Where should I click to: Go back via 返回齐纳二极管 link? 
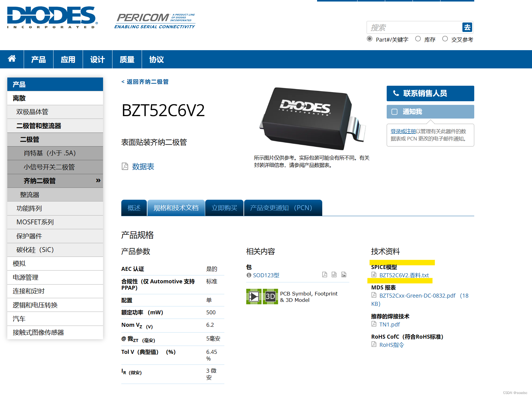click(x=145, y=82)
